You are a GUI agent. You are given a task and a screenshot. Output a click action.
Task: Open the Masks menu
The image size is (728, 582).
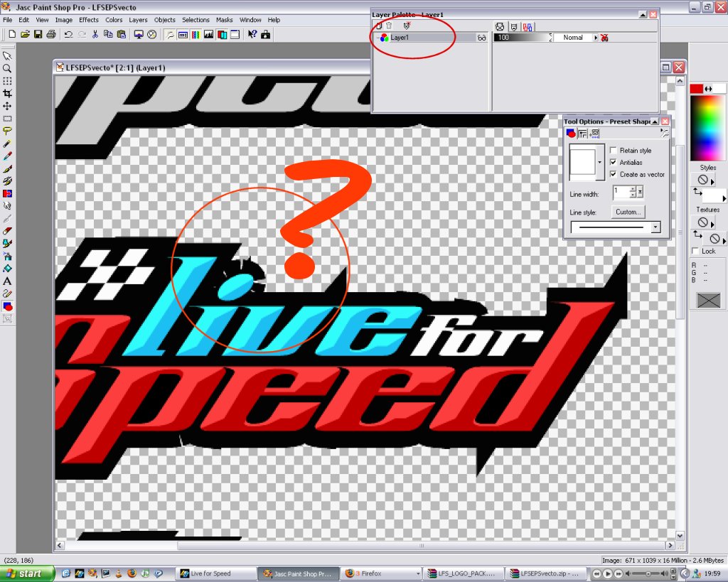point(224,20)
